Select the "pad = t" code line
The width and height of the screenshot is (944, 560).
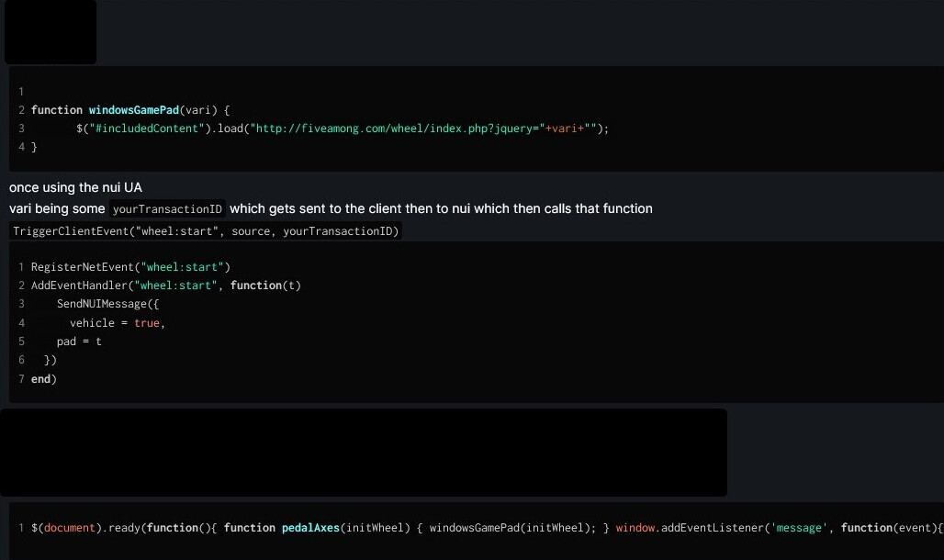(79, 342)
